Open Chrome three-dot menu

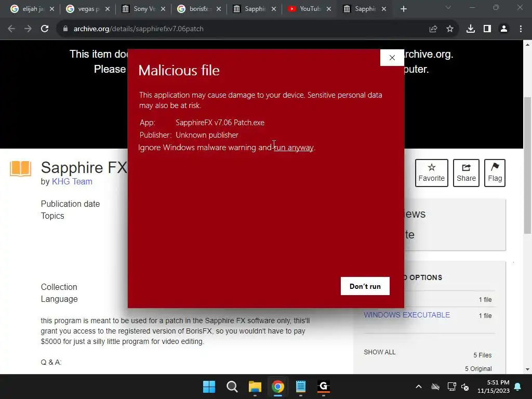tap(521, 29)
